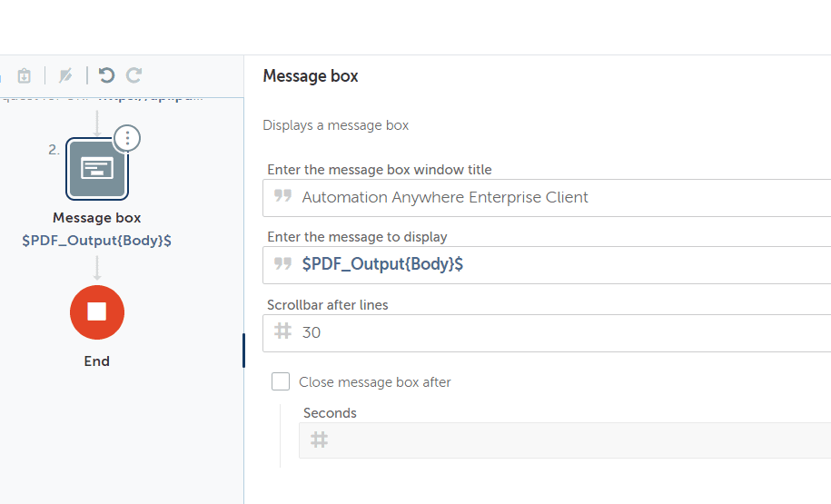Click the Message box panel heading

[311, 76]
